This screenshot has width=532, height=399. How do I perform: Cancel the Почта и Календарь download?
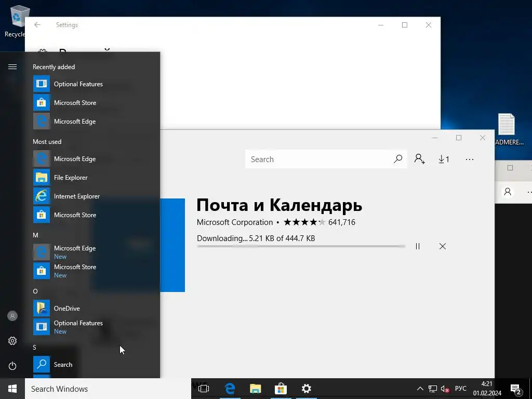(443, 246)
